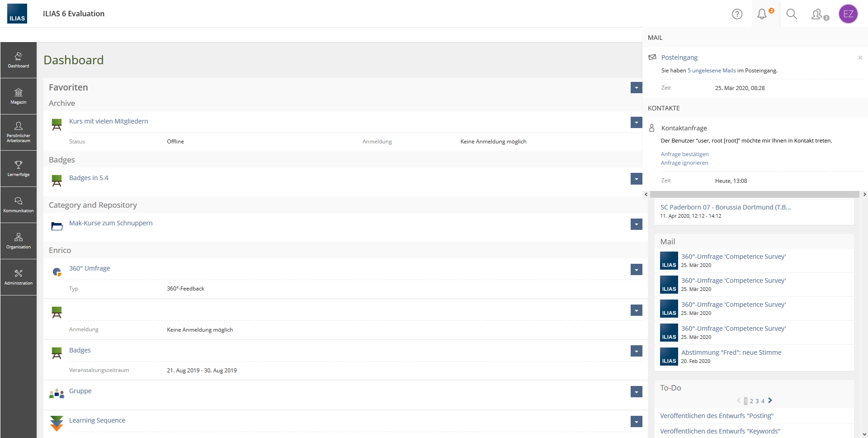The image size is (868, 438).
Task: Click the Mak-Kurse folder icon
Action: point(57,226)
